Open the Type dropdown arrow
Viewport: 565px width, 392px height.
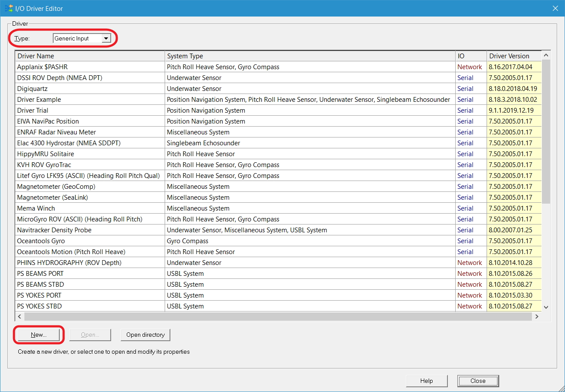pos(106,39)
